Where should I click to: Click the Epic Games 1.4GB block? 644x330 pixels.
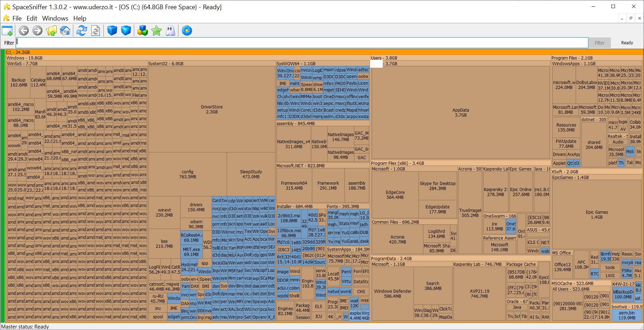[x=597, y=215]
